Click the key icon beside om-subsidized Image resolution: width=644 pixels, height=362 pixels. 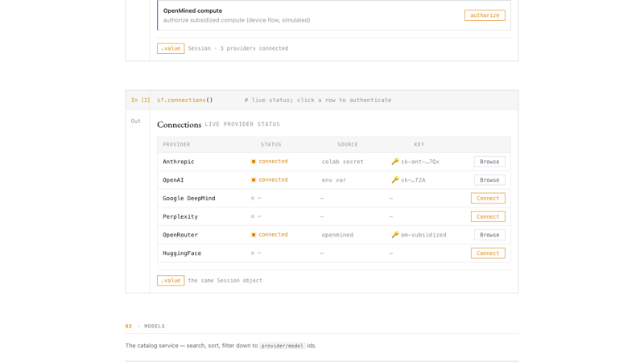(395, 235)
